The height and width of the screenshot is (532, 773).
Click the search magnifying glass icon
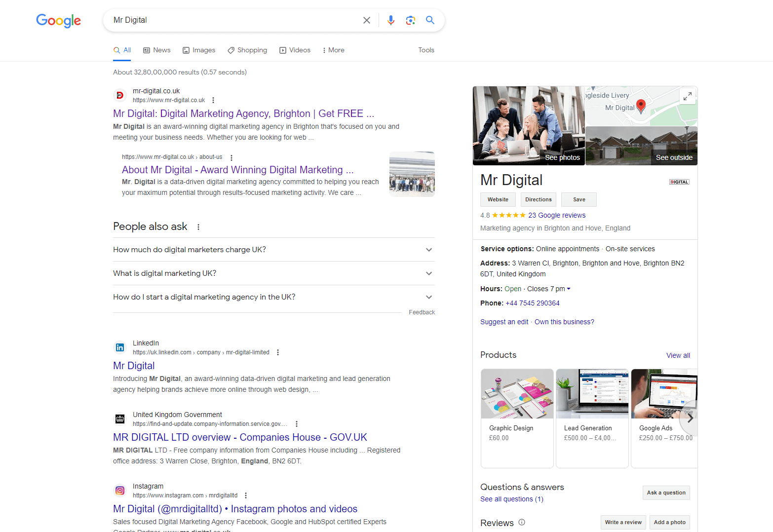(x=429, y=20)
